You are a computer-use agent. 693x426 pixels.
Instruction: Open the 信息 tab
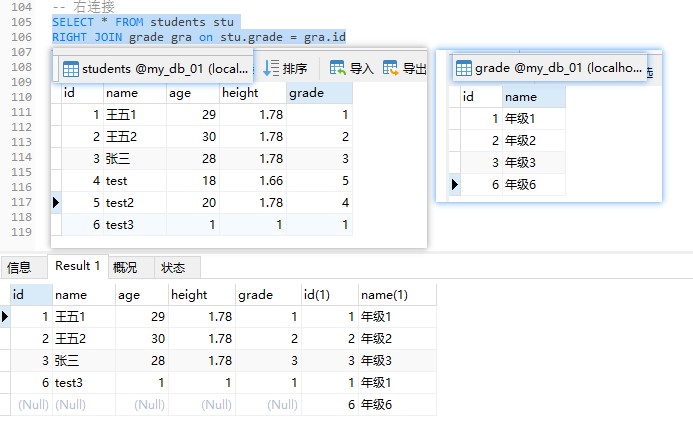19,267
